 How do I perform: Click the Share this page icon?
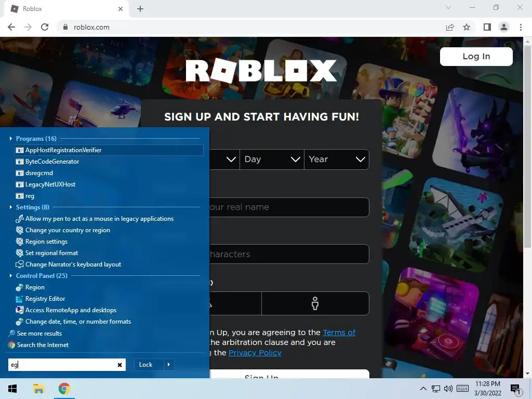point(450,27)
